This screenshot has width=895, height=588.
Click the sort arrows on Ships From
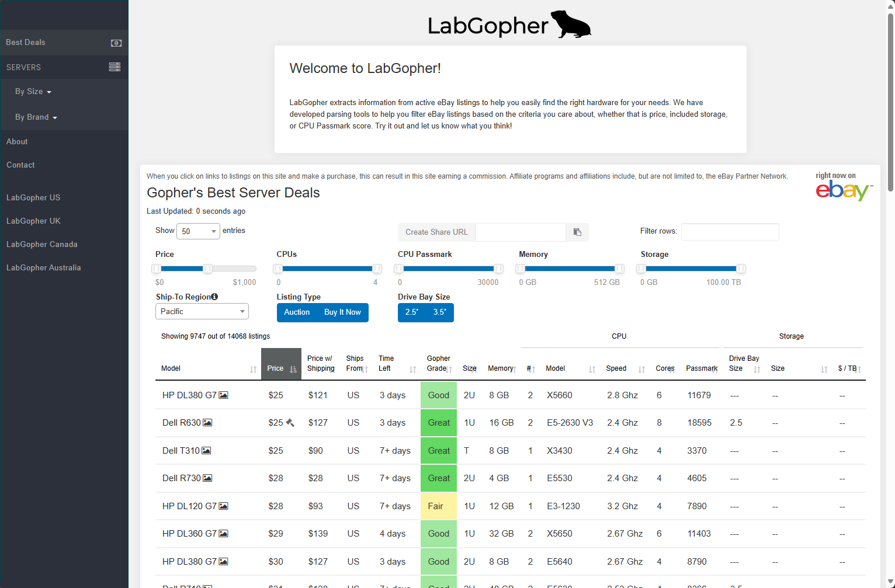tap(365, 369)
